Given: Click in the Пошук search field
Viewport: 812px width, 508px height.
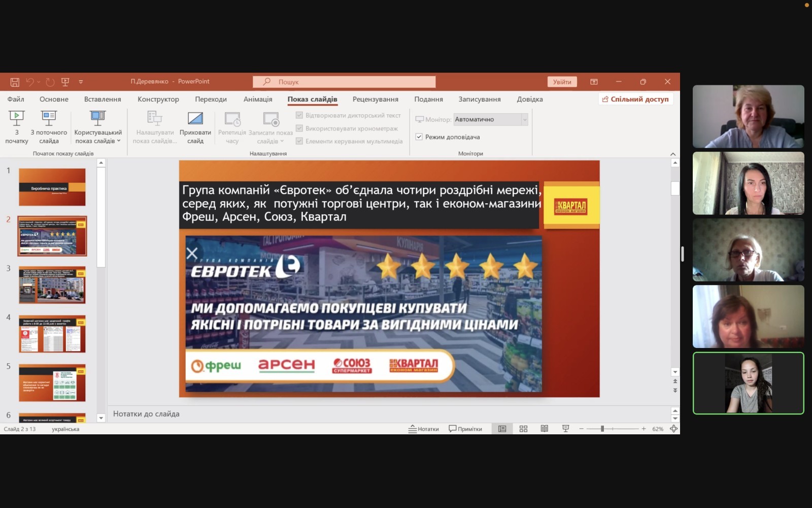Looking at the screenshot, I should pyautogui.click(x=344, y=82).
